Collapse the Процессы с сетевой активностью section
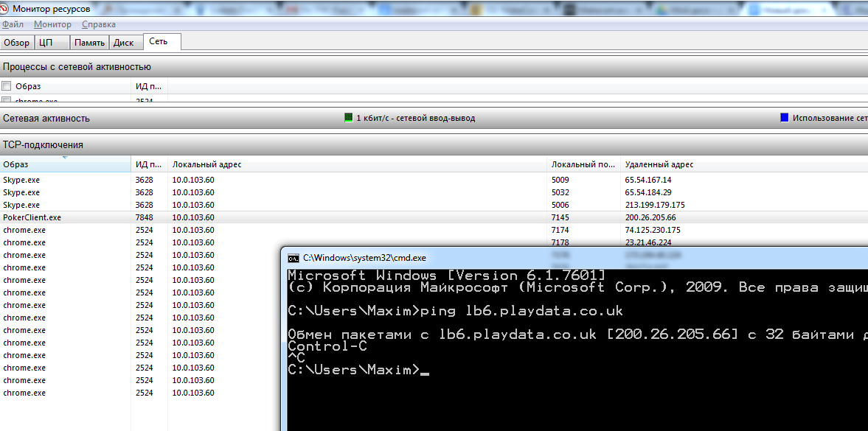 click(x=434, y=67)
